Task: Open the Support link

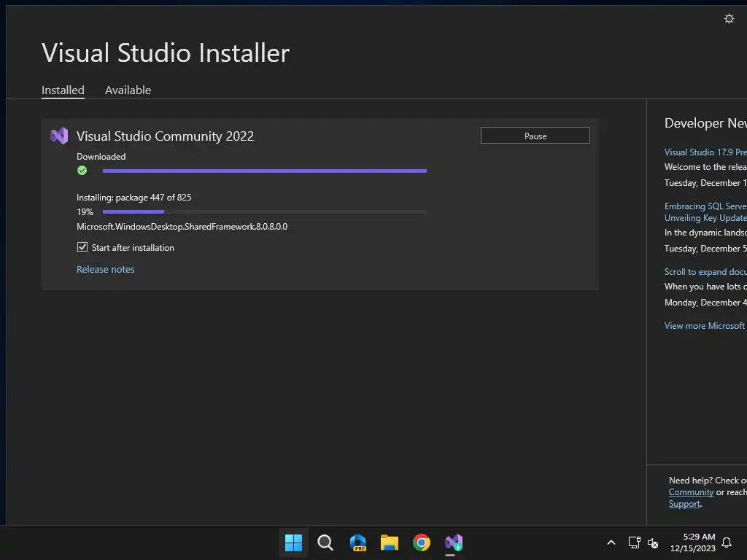Action: point(684,504)
